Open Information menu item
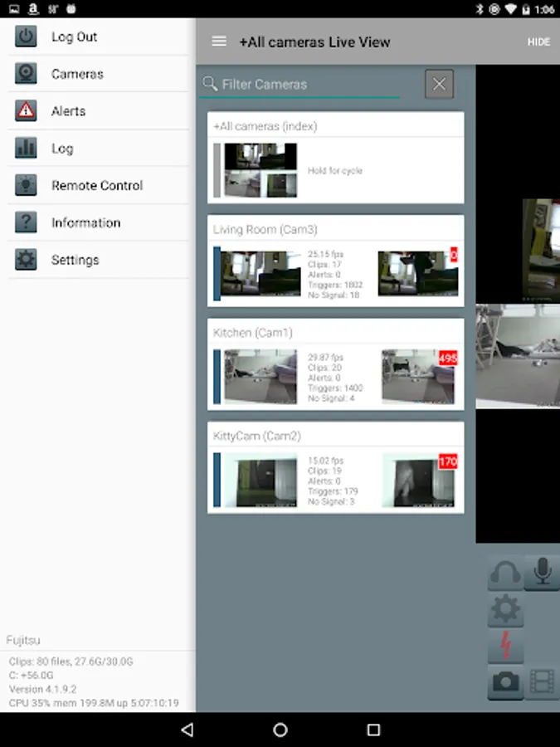This screenshot has width=560, height=747. 99,222
